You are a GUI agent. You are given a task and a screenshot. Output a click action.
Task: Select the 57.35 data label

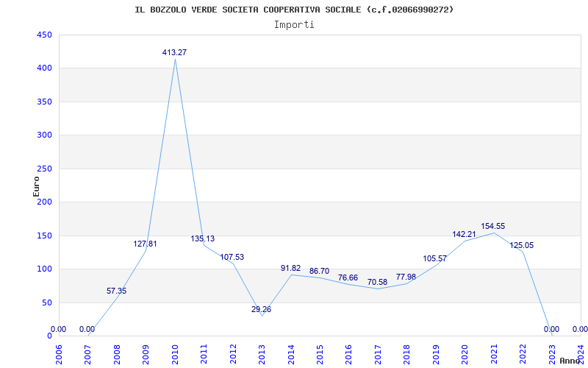(x=117, y=291)
